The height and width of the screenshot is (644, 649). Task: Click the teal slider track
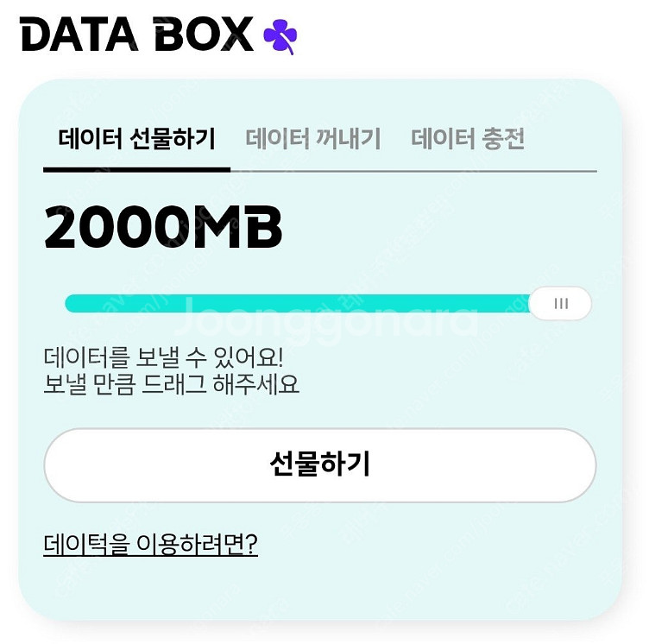293,304
